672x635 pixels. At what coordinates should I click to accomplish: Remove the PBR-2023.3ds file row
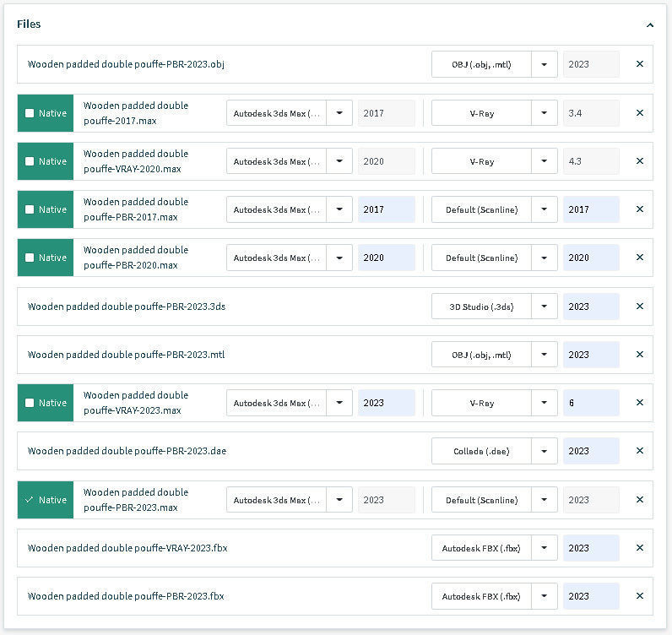(639, 307)
